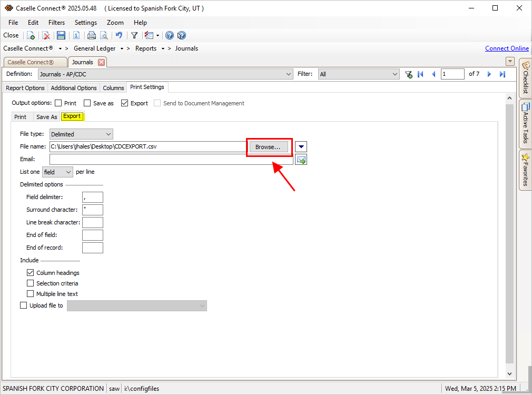The image size is (532, 395).
Task: Click the record number box showing 1
Action: [452, 74]
